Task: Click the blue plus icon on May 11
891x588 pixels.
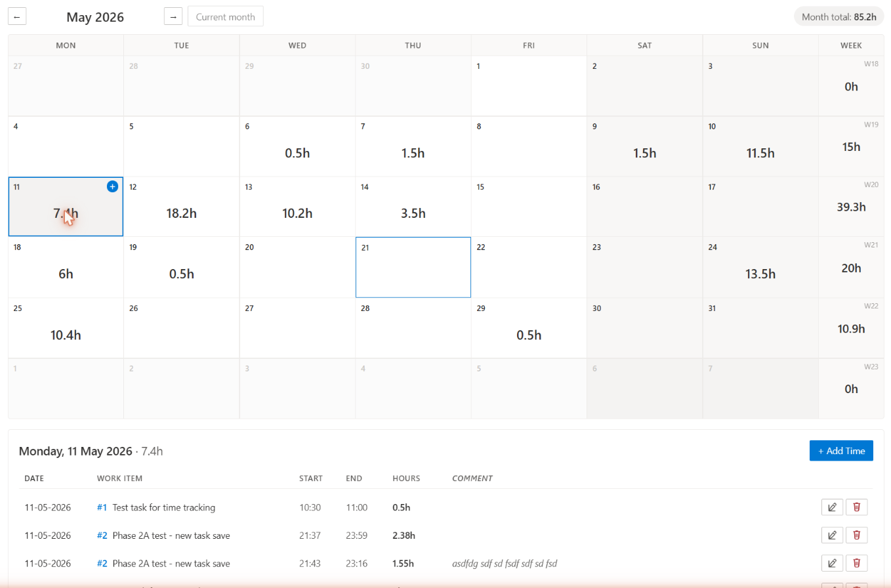Action: [112, 187]
